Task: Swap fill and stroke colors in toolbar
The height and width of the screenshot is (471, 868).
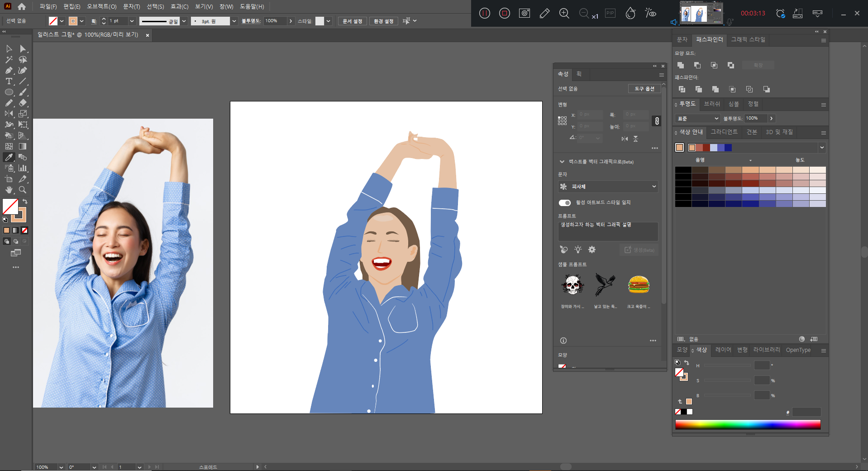Action: pyautogui.click(x=25, y=202)
